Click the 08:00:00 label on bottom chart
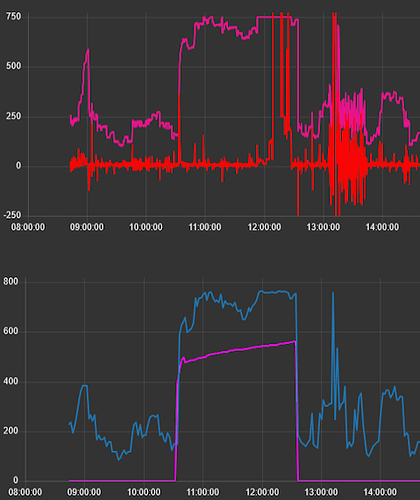This screenshot has height=500, width=420. 25,492
